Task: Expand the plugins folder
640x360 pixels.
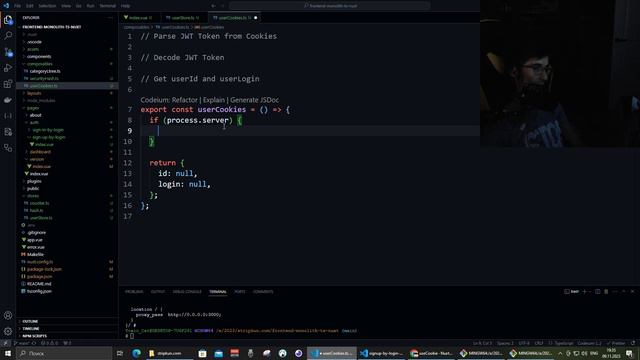Action: pos(34,181)
